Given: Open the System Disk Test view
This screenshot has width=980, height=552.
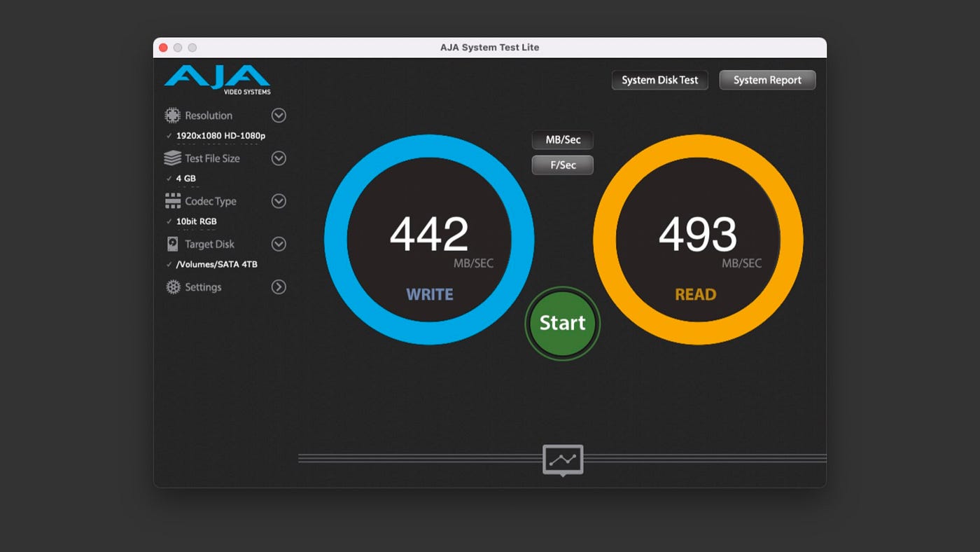Looking at the screenshot, I should [x=659, y=80].
